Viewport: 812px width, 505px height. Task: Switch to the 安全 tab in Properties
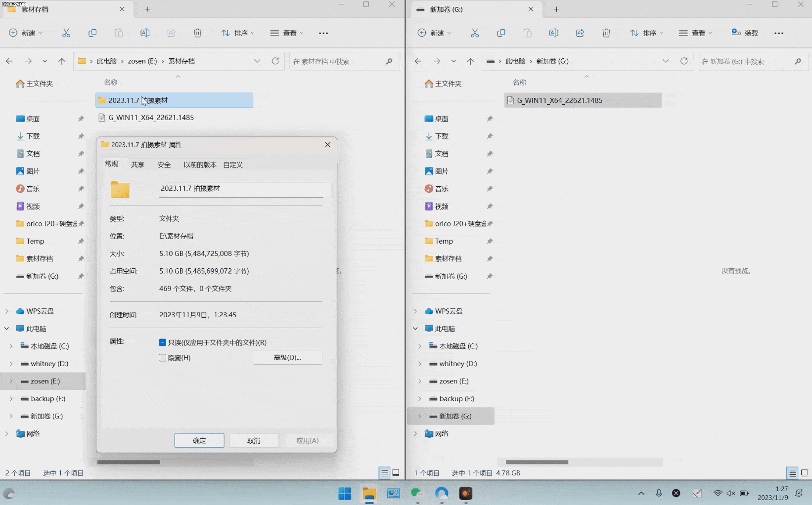coord(164,165)
